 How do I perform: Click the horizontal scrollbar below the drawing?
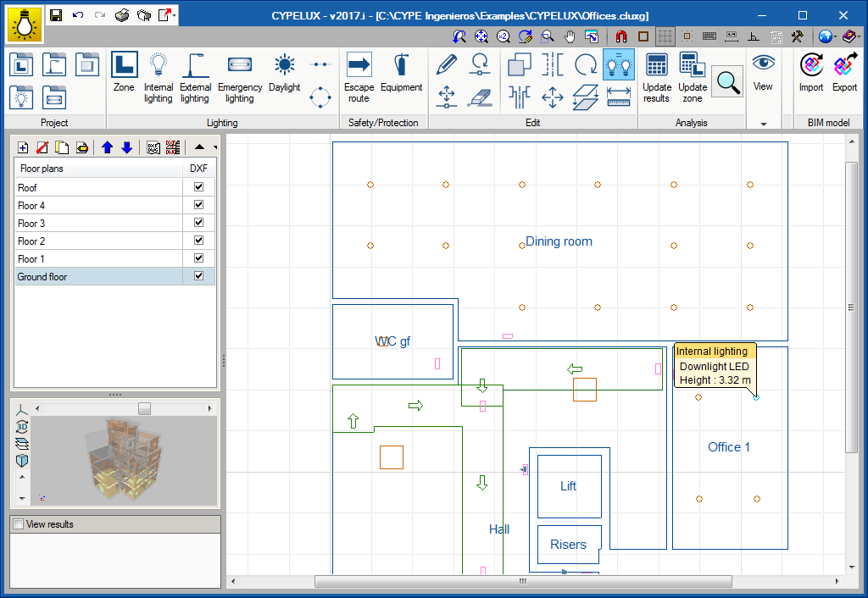tap(522, 582)
